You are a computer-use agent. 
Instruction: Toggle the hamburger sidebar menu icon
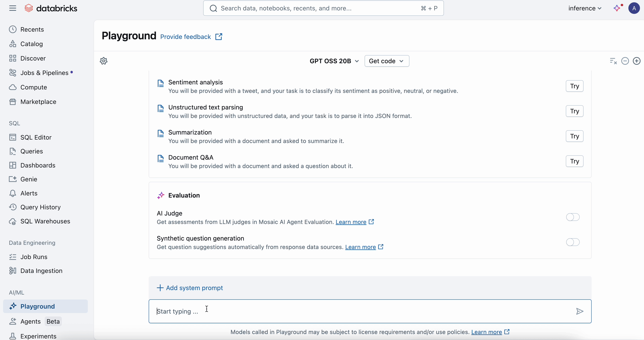point(13,8)
